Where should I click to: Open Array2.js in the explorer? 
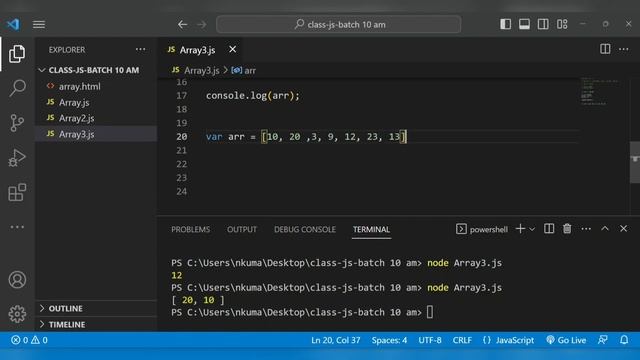coord(96,118)
